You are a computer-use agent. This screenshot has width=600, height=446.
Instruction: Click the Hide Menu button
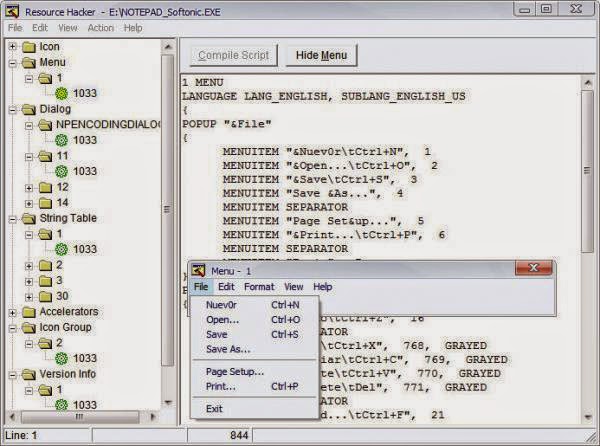(x=321, y=55)
